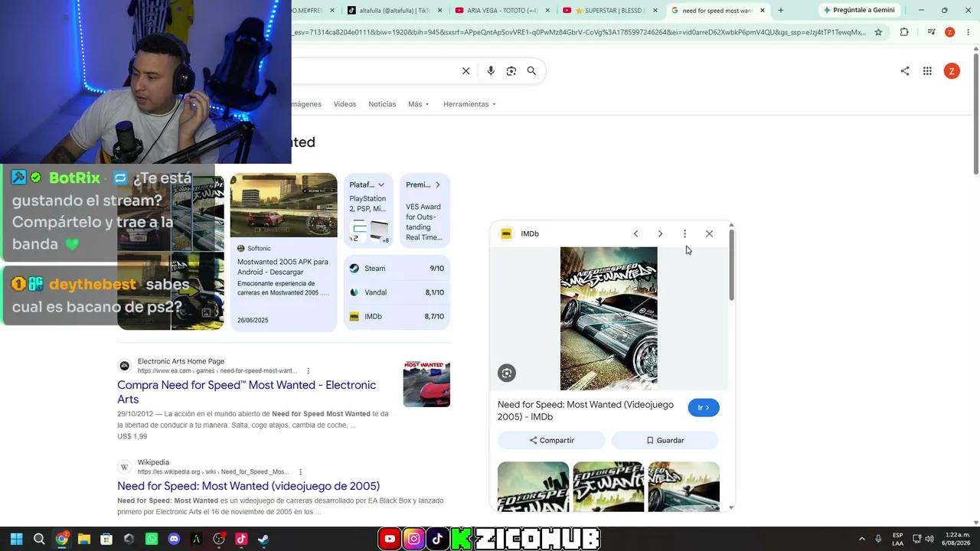This screenshot has height=551, width=980.
Task: Open File Explorer from the taskbar
Action: click(x=84, y=539)
